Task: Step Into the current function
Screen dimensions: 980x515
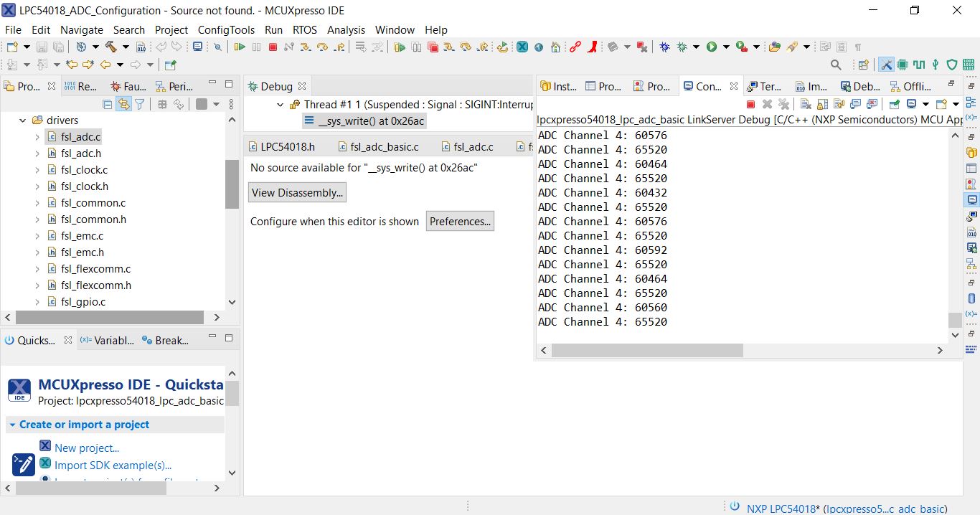Action: 305,47
